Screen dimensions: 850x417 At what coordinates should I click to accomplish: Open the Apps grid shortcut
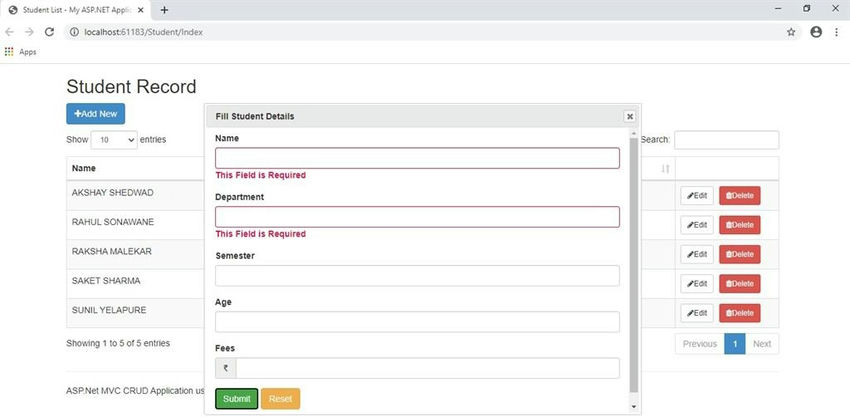(10, 52)
